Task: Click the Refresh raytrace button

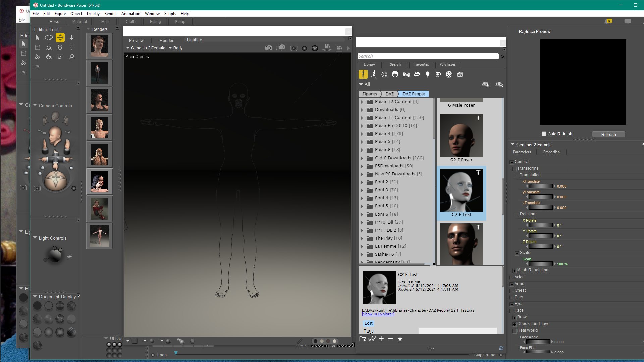Action: coord(608,134)
